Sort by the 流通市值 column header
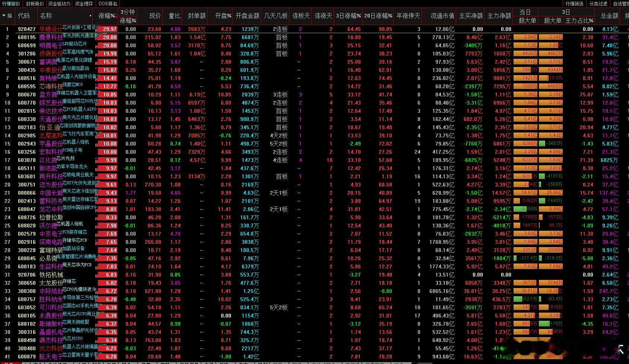The height and width of the screenshot is (364, 629). [442, 16]
